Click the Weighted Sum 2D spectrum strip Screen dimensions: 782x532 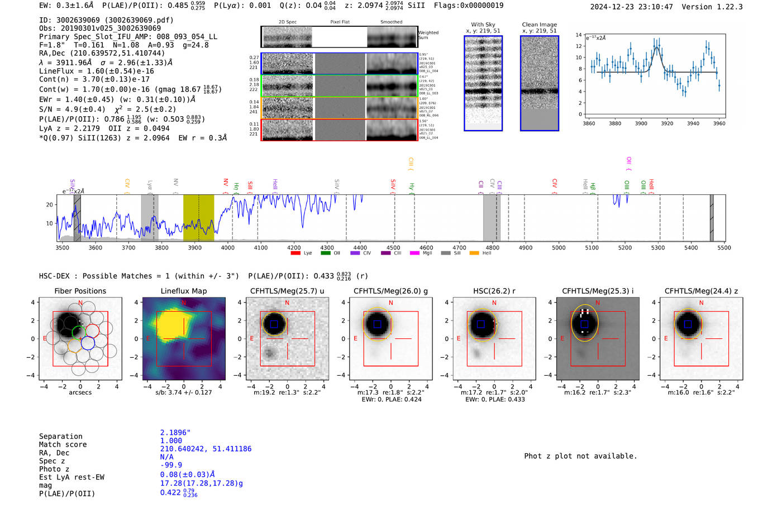[339, 37]
